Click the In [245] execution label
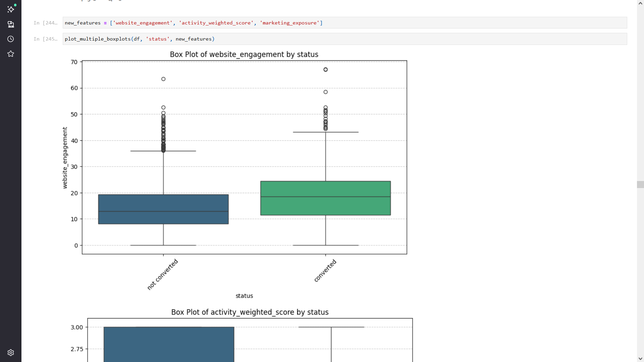The height and width of the screenshot is (362, 644). [46, 39]
